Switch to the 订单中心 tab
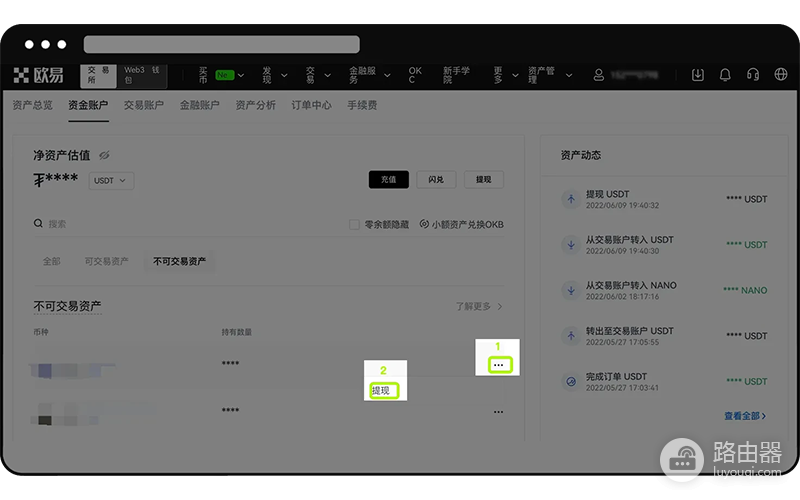800x500 pixels. pos(311,105)
